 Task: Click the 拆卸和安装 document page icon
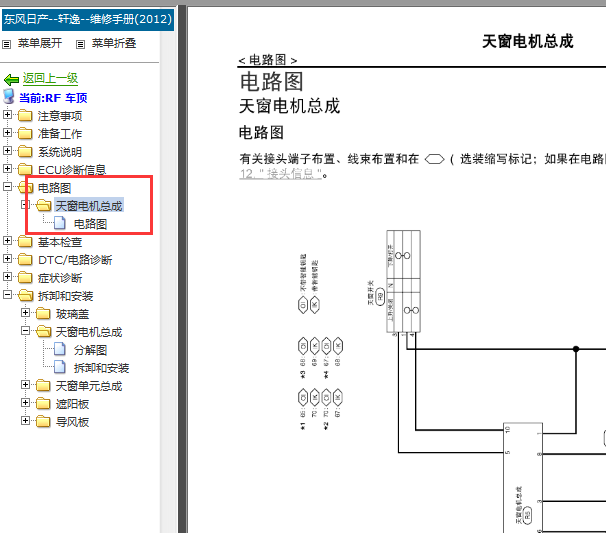[60, 367]
